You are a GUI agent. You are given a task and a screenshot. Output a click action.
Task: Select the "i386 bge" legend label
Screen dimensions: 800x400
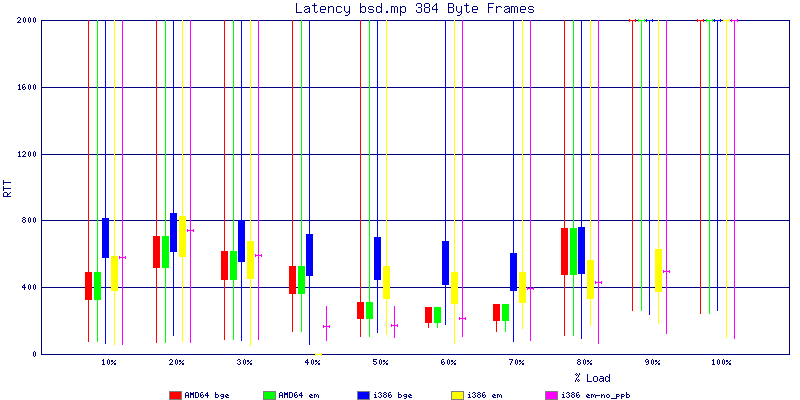(x=392, y=395)
